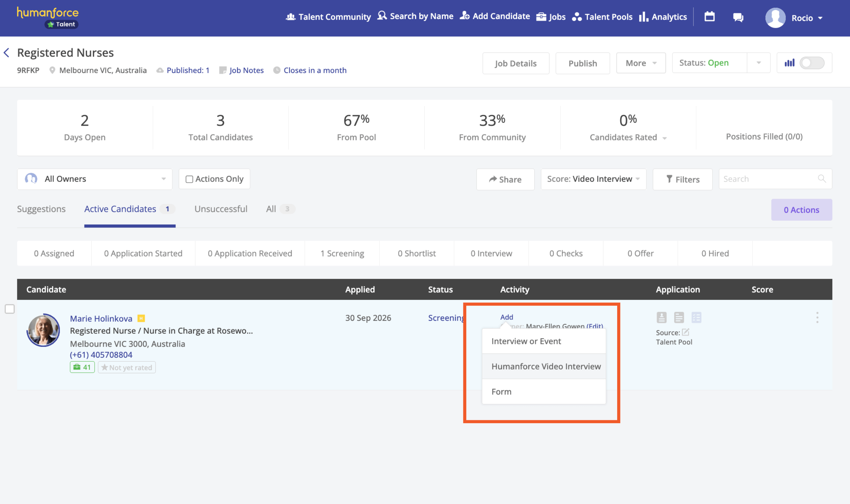Image resolution: width=850 pixels, height=504 pixels.
Task: Click the 0 Actions button
Action: 802,210
